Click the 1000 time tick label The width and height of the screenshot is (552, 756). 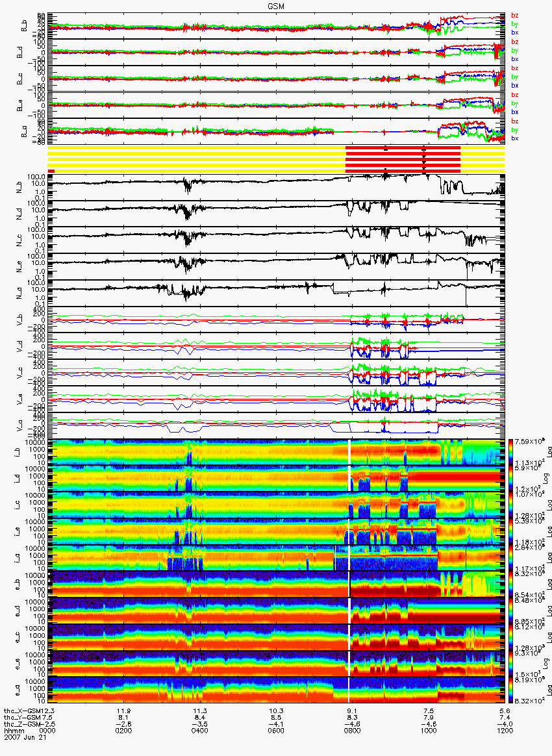[429, 731]
